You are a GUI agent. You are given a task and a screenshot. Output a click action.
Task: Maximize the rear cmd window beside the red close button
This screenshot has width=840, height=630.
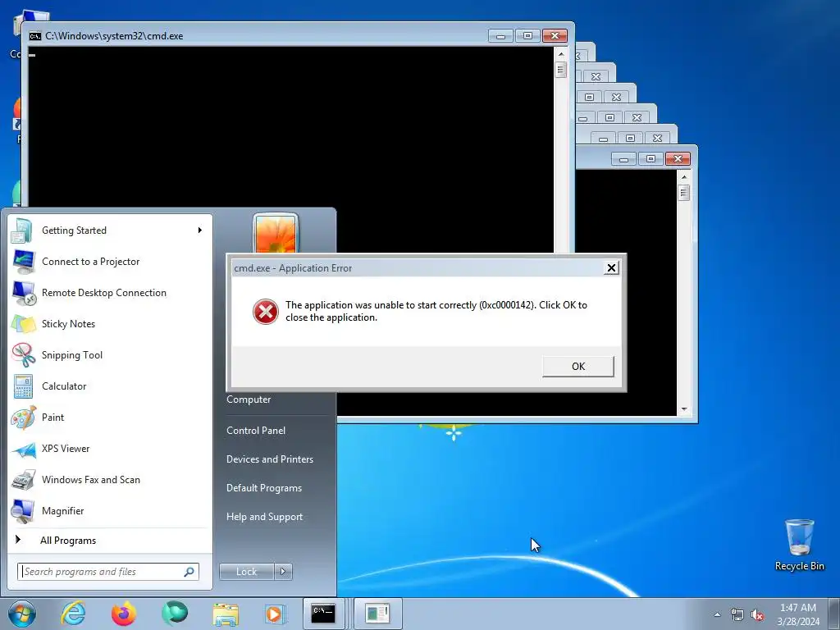pos(651,158)
